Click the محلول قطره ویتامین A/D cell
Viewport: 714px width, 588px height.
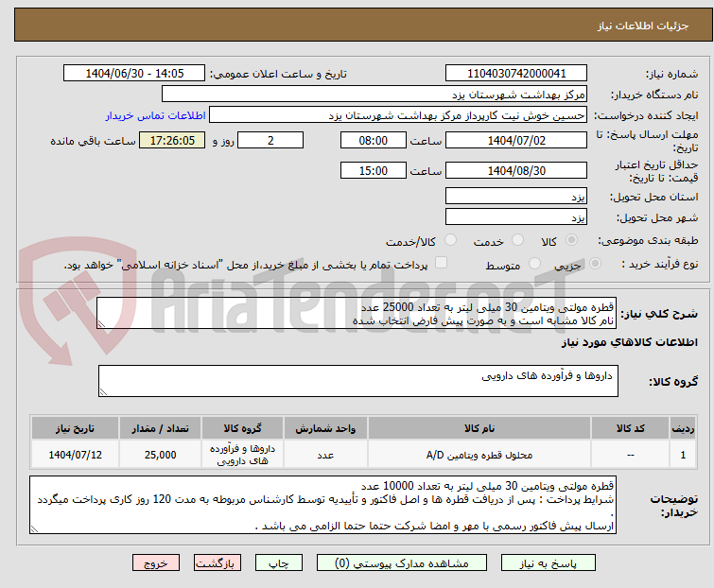point(479,455)
